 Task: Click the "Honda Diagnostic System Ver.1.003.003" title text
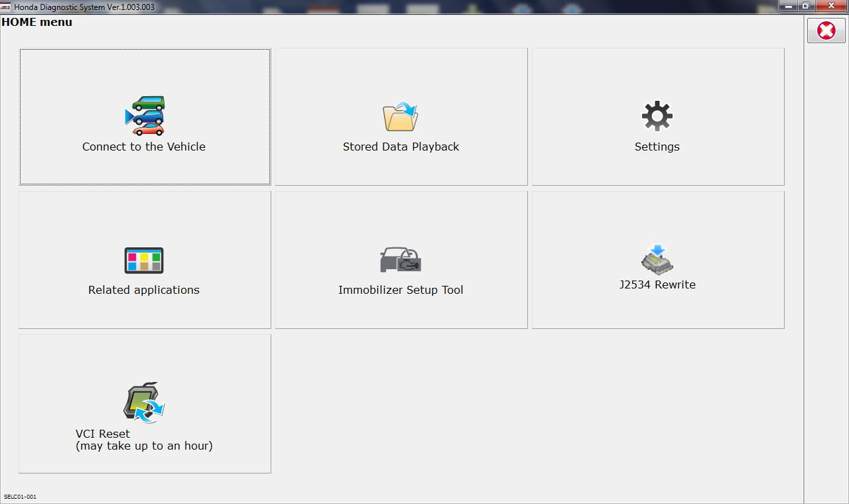pos(84,6)
